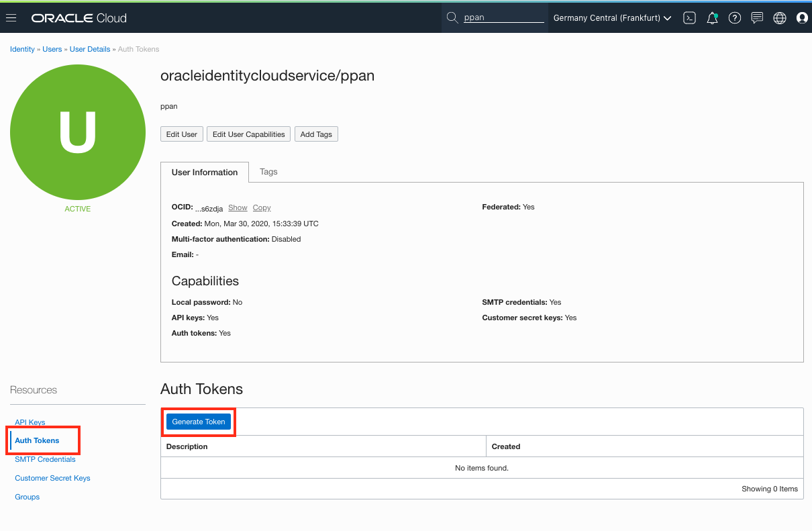Open Cloud Shell terminal icon

(689, 18)
